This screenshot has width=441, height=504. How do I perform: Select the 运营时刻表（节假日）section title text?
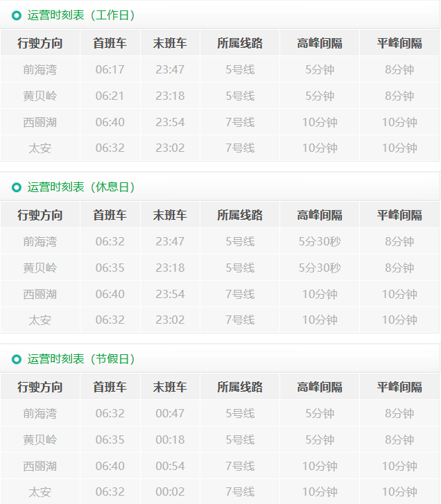pyautogui.click(x=81, y=359)
